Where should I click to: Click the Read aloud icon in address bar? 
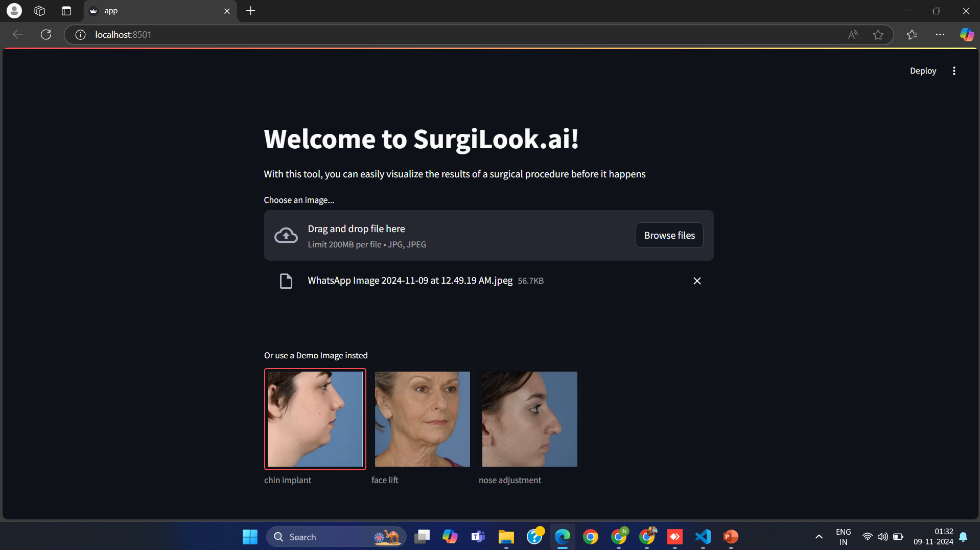852,34
